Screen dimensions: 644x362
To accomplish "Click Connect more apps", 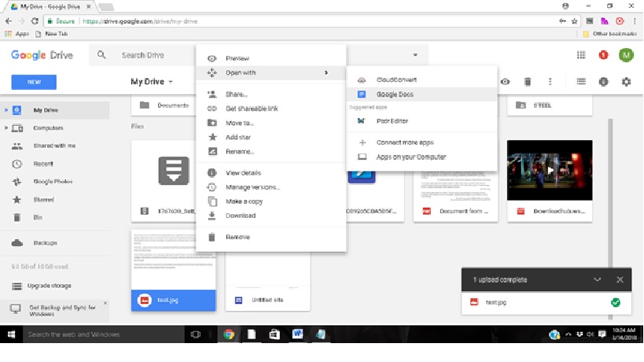I will [421, 142].
